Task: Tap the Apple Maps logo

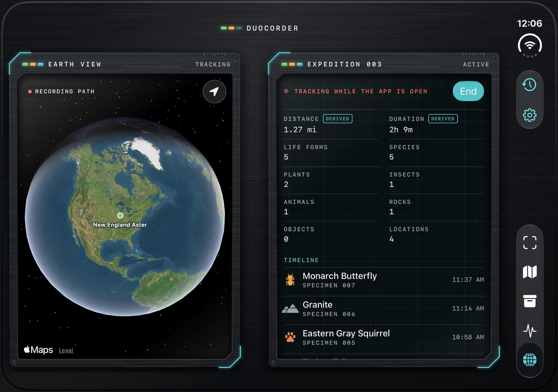Action: [x=38, y=350]
